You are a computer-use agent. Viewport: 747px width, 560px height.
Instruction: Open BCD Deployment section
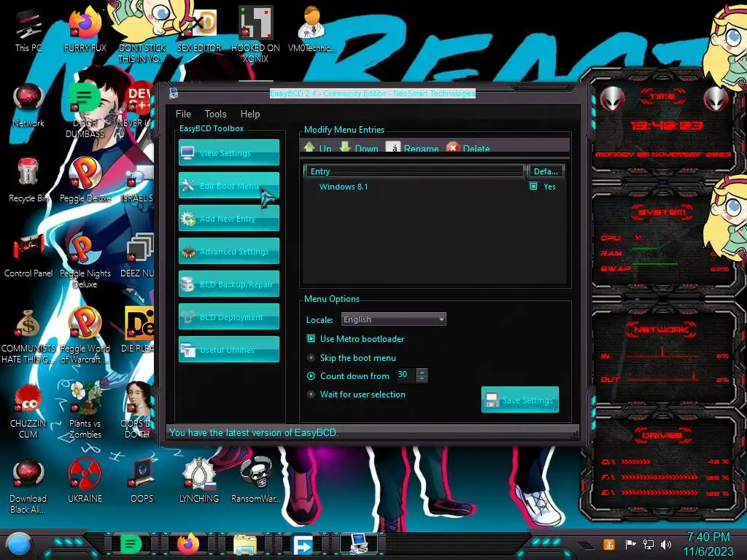click(x=228, y=316)
